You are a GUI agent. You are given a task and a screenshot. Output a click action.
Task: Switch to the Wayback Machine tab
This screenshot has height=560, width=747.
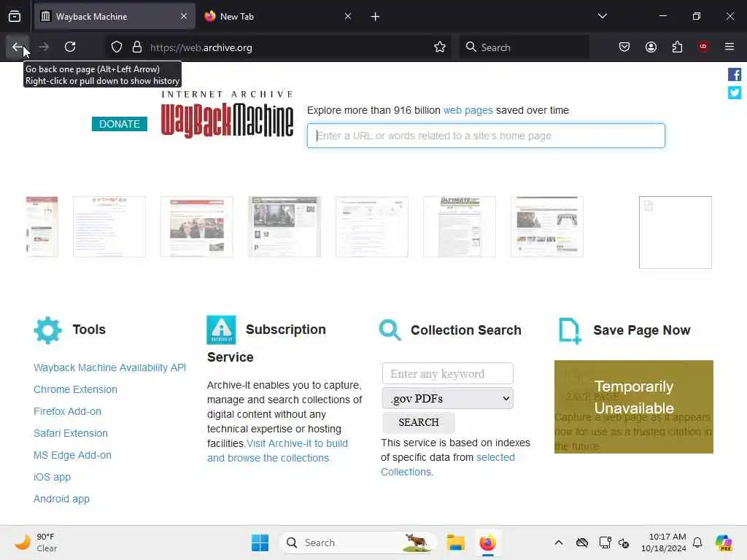coord(115,17)
